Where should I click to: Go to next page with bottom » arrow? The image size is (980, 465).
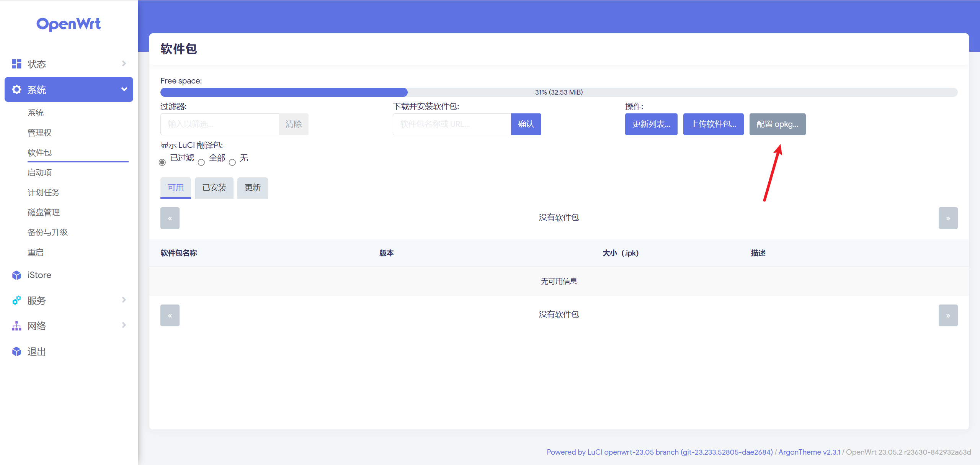[948, 315]
